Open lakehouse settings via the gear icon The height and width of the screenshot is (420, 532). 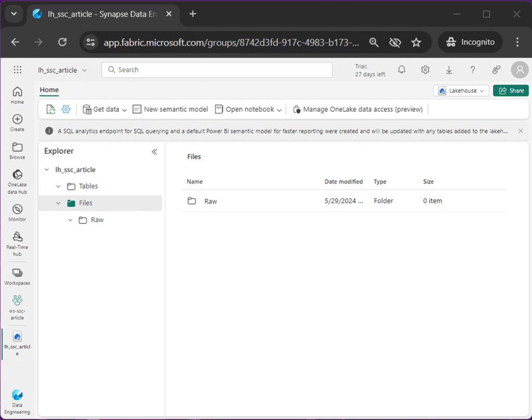click(x=65, y=109)
